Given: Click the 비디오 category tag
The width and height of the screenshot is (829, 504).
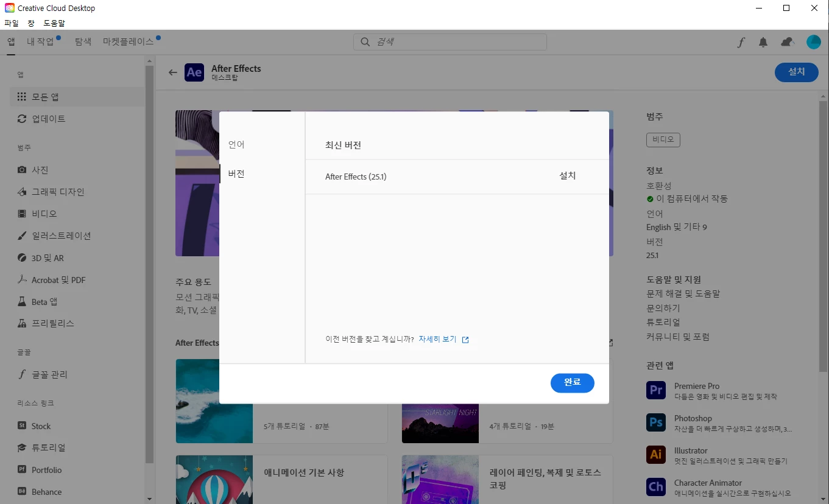Looking at the screenshot, I should tap(663, 139).
